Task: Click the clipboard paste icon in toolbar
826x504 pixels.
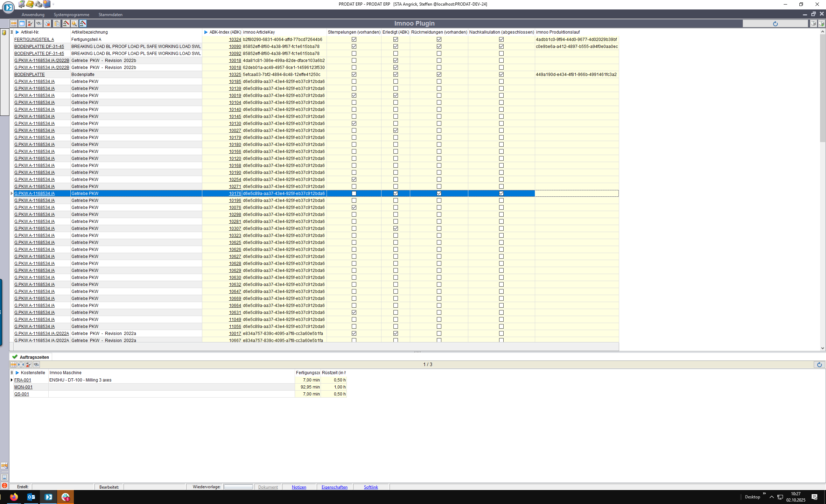Action: coord(57,23)
